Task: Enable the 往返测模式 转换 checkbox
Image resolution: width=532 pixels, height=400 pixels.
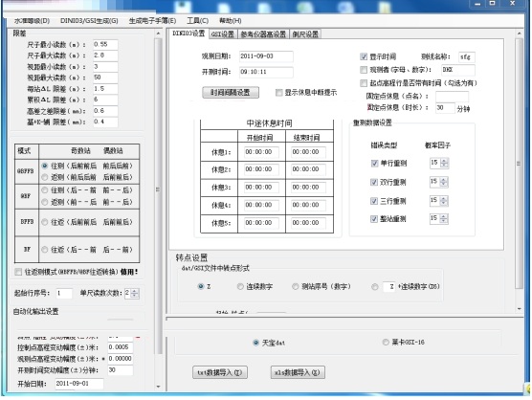Action: coord(18,272)
